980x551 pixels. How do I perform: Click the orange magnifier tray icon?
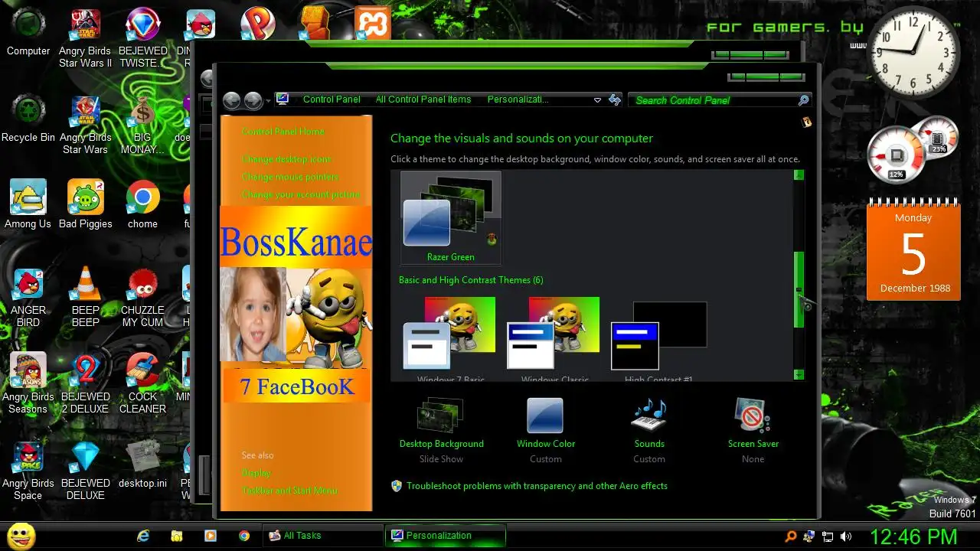click(x=791, y=536)
